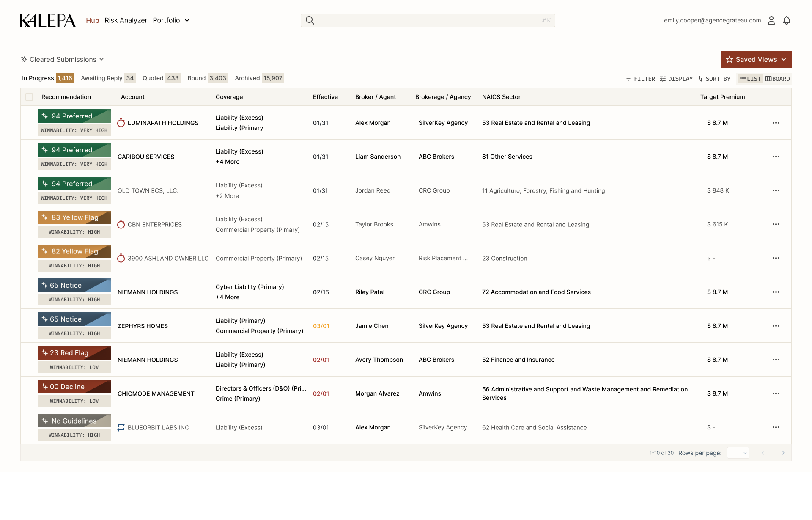Click the red 02/01 date for CHICMODE MANAGEMENT

coord(321,393)
